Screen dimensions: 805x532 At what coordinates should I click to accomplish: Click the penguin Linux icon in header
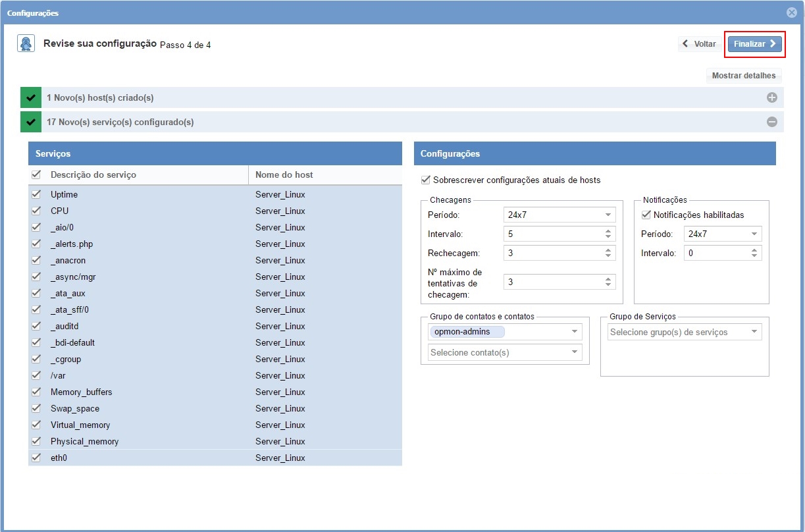[x=26, y=43]
